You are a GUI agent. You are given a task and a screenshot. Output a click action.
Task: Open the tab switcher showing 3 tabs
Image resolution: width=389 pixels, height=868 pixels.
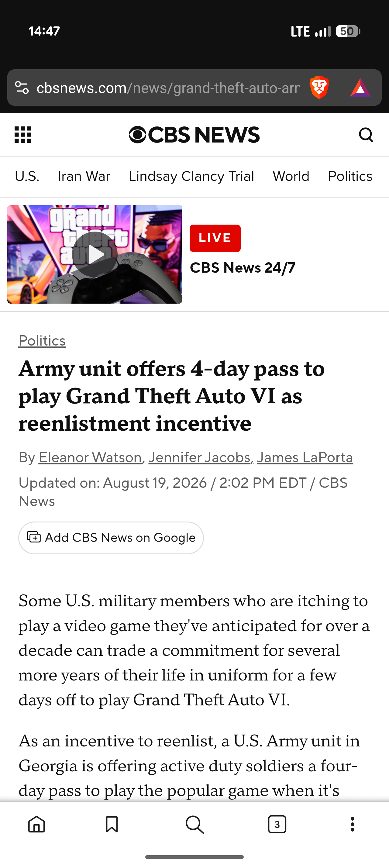tap(277, 824)
